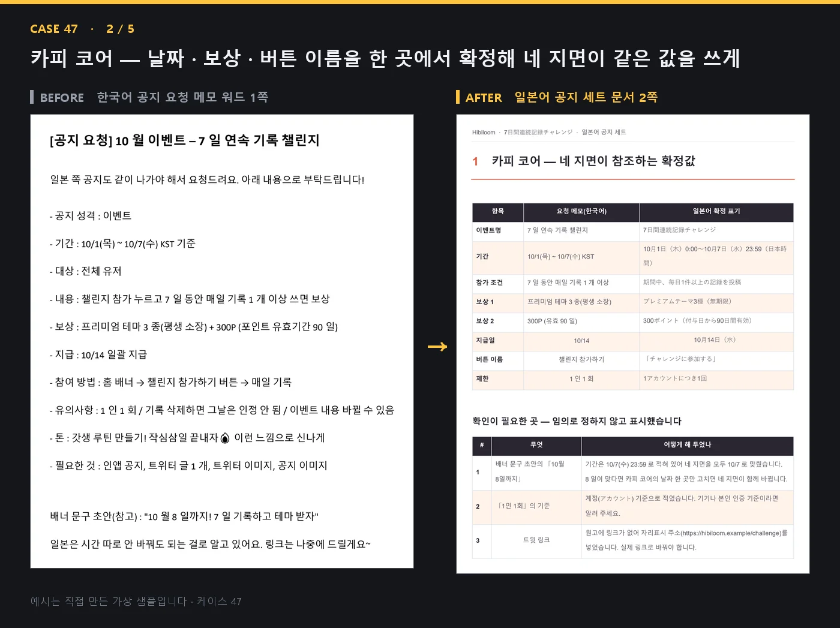
Task: Select the "버튼 이름" row label
Action: [489, 359]
